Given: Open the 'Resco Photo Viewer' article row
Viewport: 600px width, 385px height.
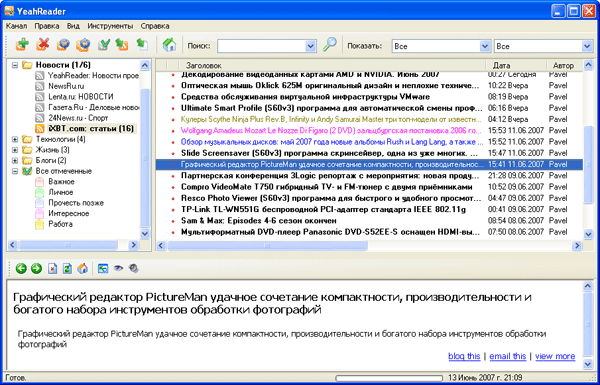Looking at the screenshot, I should [x=369, y=198].
